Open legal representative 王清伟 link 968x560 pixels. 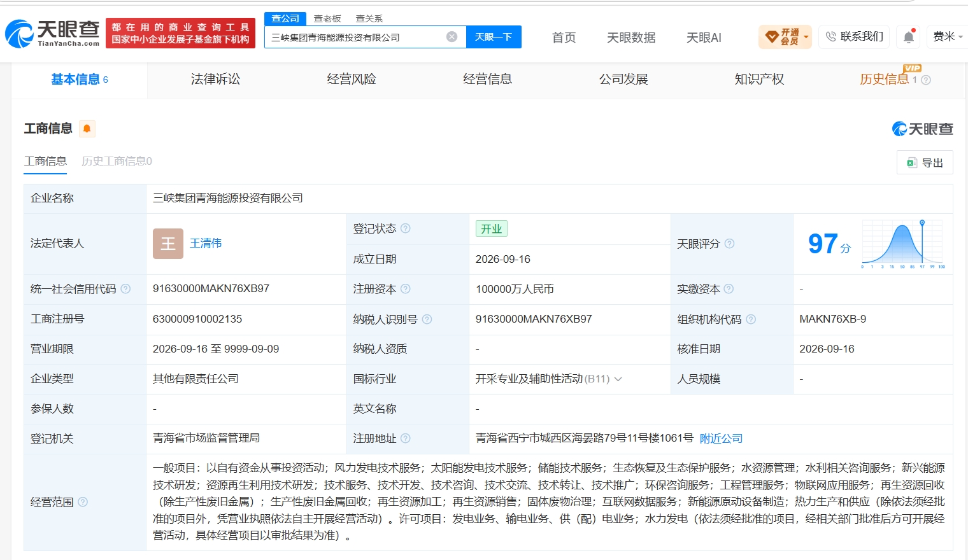coord(206,244)
